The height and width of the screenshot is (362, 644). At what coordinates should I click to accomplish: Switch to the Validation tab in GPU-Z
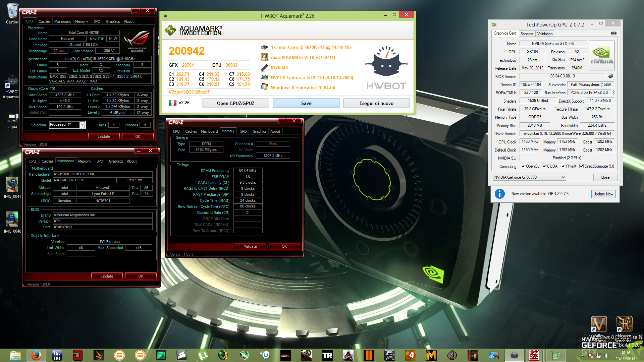pos(545,34)
